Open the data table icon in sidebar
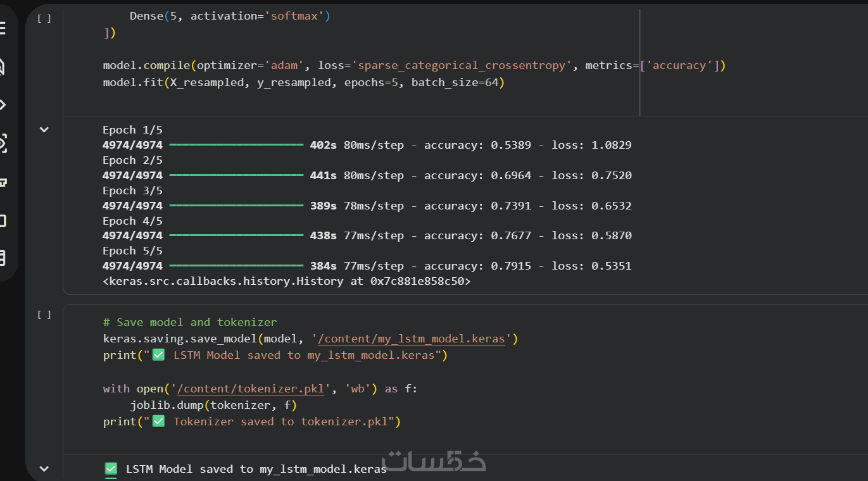The image size is (868, 481). pos(2,258)
